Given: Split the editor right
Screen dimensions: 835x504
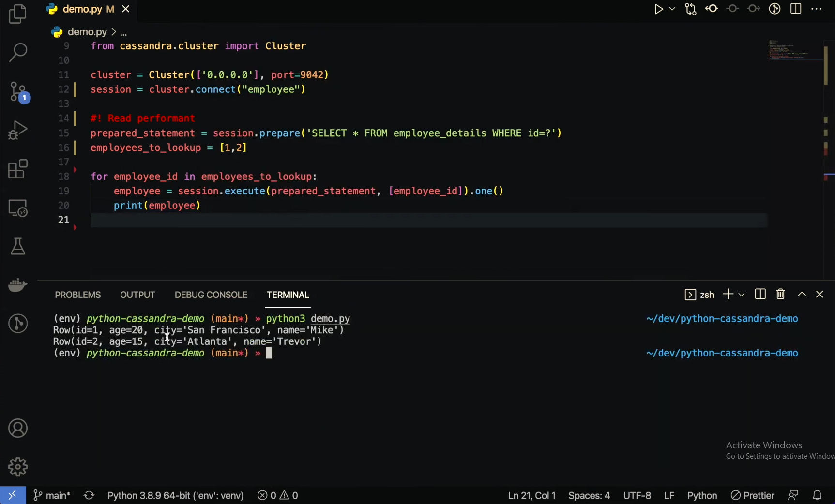Looking at the screenshot, I should [796, 9].
